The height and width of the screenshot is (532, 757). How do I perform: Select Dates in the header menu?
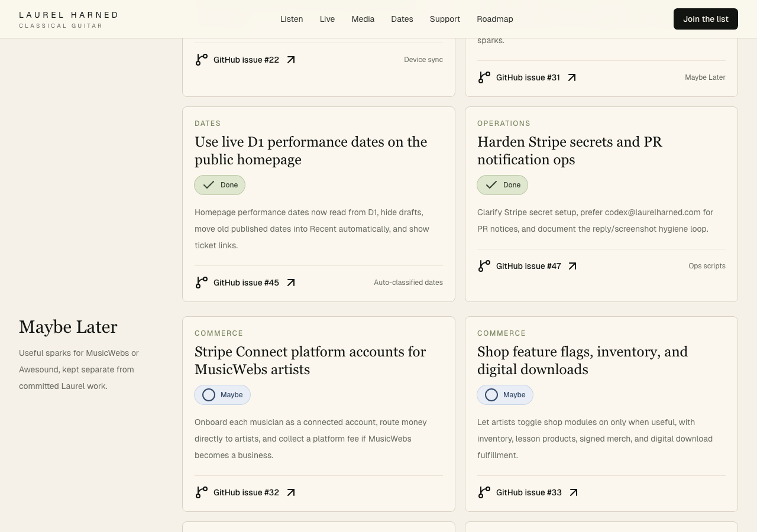pyautogui.click(x=402, y=19)
